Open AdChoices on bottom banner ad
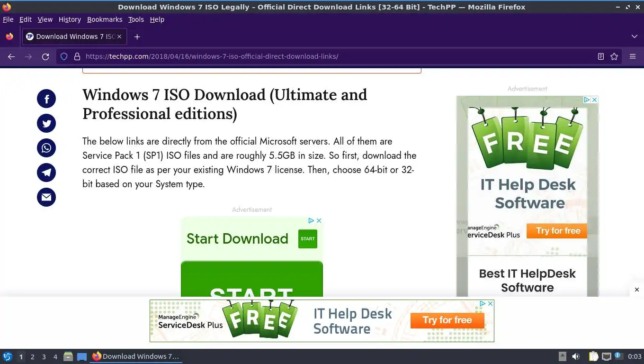The height and width of the screenshot is (364, 644). pos(483,303)
